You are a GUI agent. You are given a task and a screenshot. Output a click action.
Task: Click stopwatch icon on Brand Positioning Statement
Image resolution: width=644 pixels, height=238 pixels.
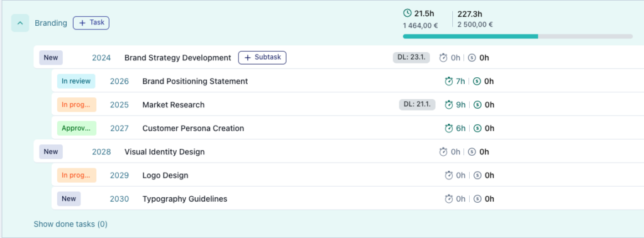click(449, 81)
